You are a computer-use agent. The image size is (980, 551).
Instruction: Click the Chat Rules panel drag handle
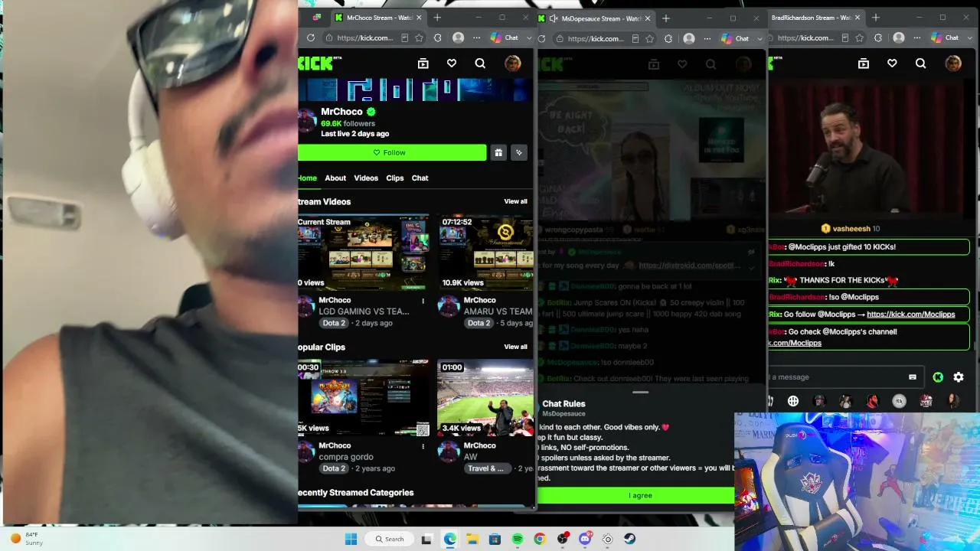[640, 392]
